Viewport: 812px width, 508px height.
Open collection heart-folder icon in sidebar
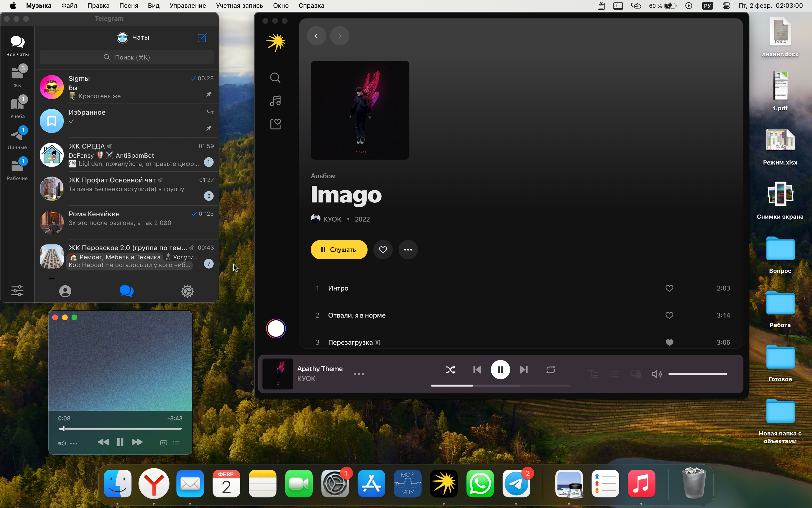[x=275, y=124]
